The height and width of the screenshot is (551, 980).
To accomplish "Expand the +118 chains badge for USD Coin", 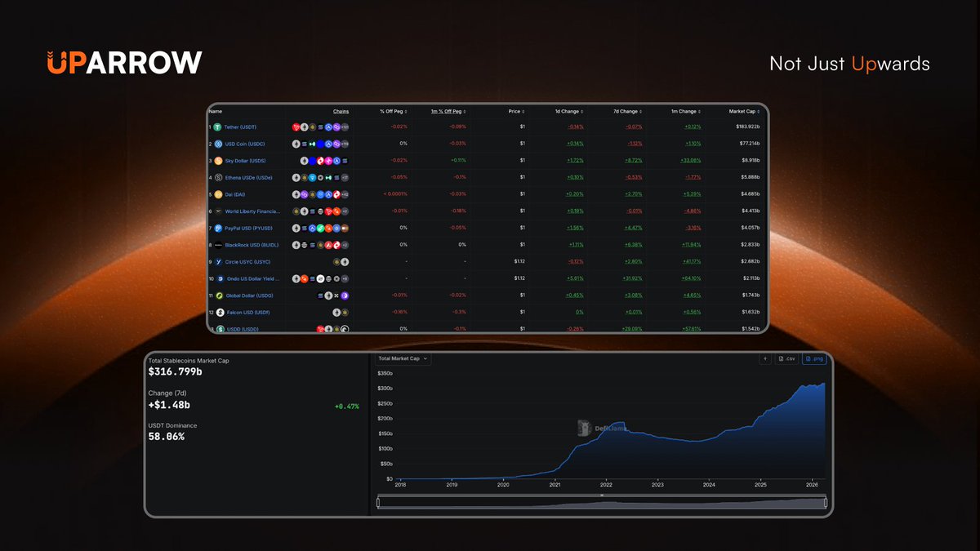I will click(x=345, y=144).
